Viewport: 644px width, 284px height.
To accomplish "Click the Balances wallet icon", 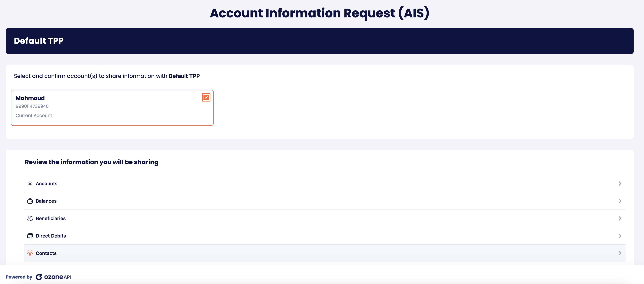I will 30,201.
